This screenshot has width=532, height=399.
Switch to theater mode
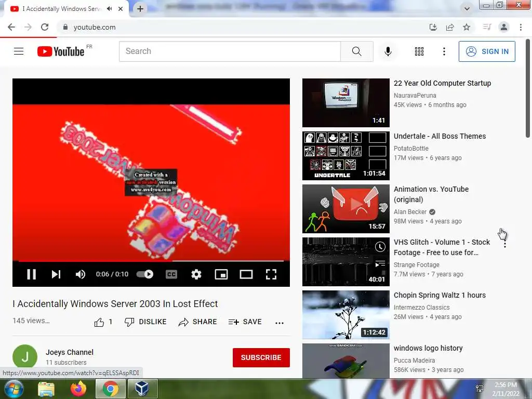[246, 274]
